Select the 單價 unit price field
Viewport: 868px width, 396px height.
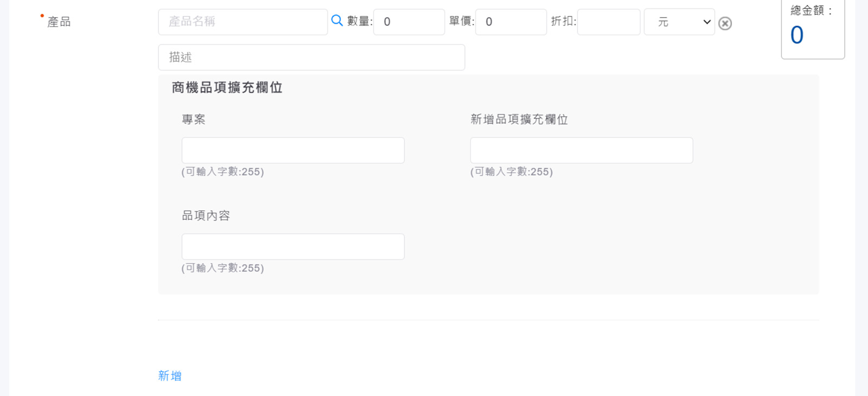pyautogui.click(x=510, y=22)
